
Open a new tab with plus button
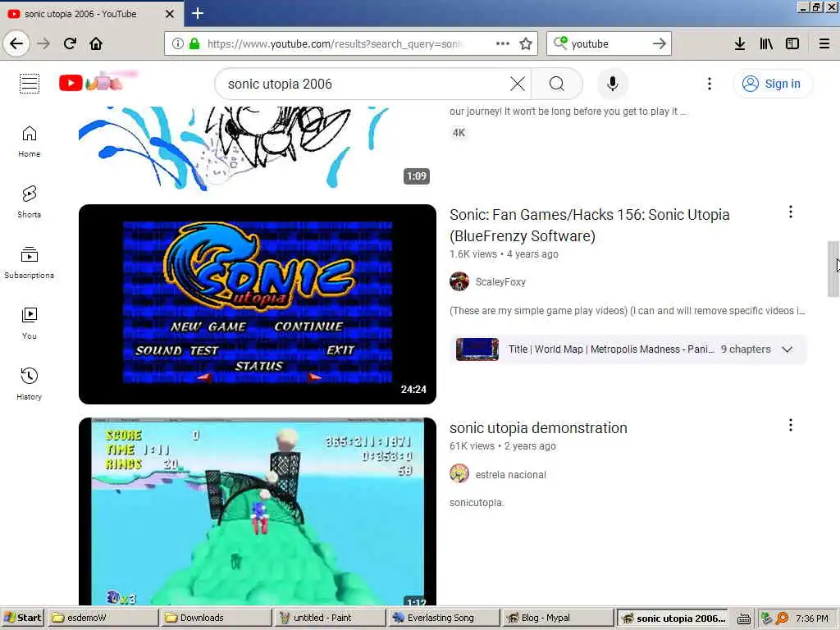point(197,13)
